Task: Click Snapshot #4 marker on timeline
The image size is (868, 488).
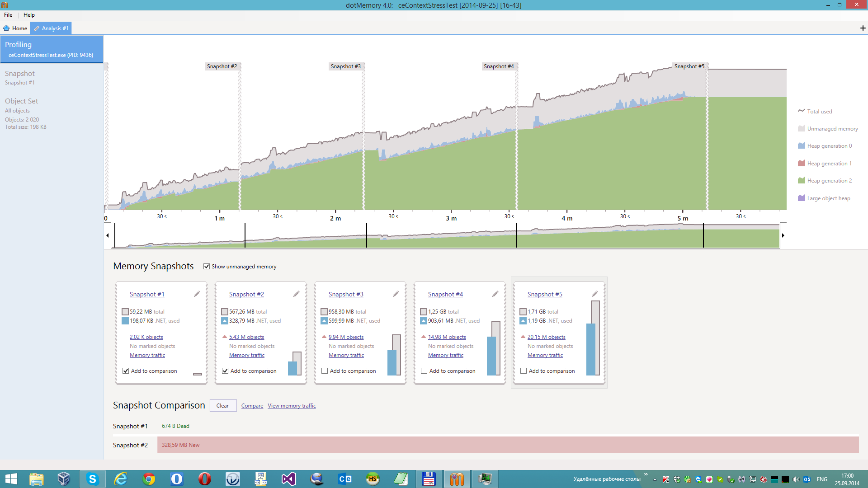Action: [x=499, y=66]
